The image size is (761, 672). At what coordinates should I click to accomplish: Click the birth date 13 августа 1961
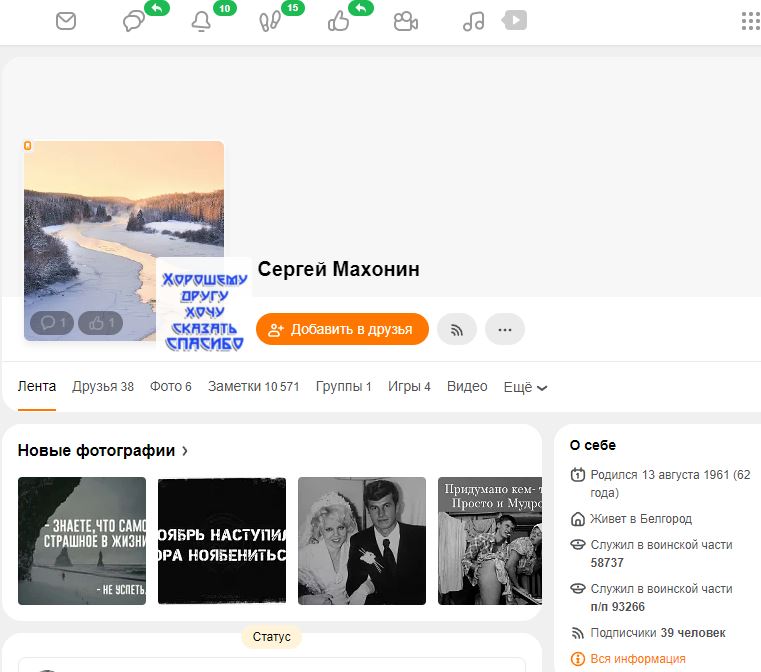685,475
